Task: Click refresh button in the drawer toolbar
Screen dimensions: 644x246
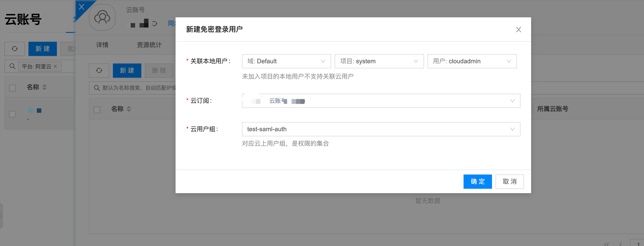Action: pyautogui.click(x=99, y=71)
